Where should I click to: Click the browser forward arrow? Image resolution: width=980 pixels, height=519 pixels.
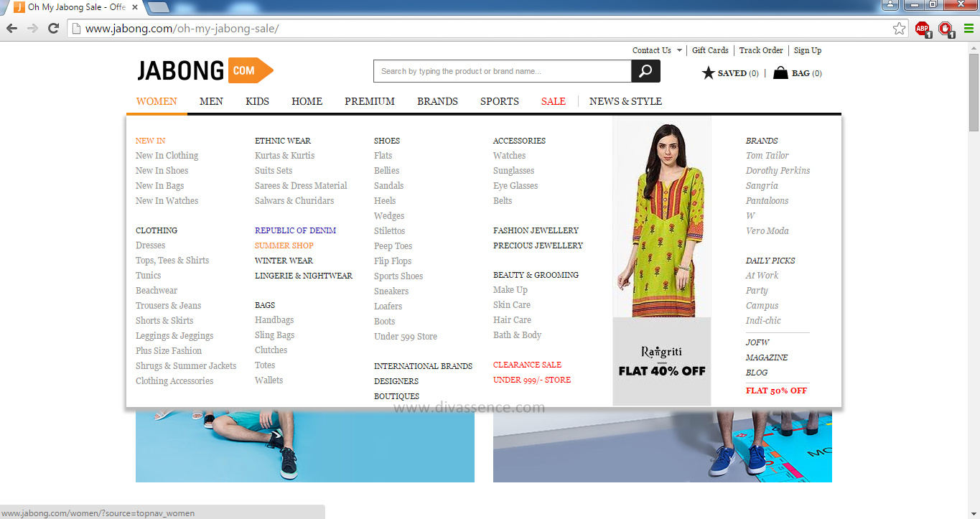click(x=32, y=28)
